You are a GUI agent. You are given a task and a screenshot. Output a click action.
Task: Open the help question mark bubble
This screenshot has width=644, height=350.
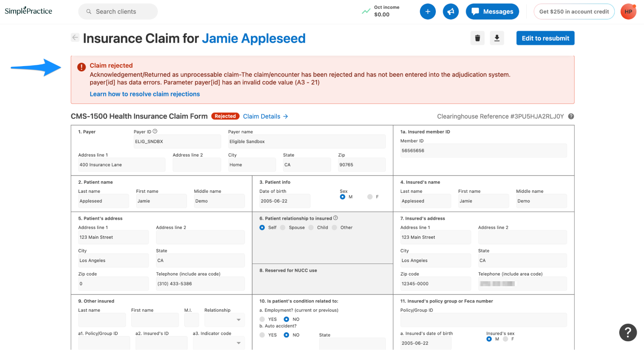pyautogui.click(x=628, y=332)
